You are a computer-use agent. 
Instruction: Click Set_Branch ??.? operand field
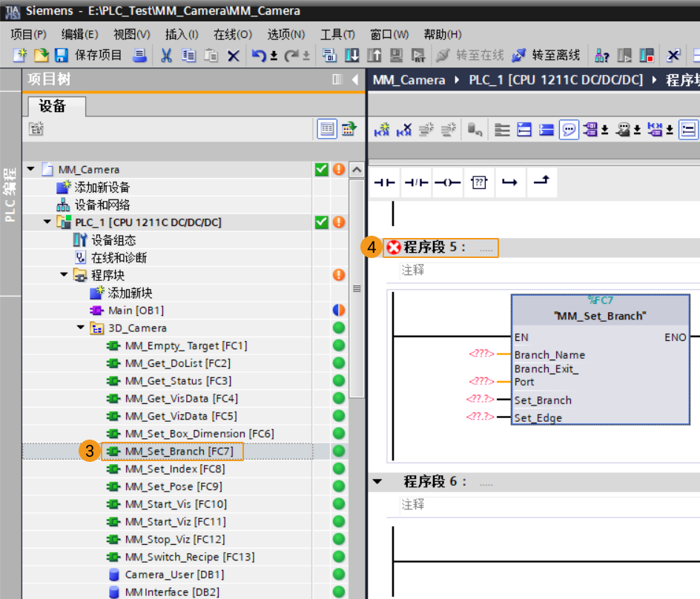[x=481, y=399]
